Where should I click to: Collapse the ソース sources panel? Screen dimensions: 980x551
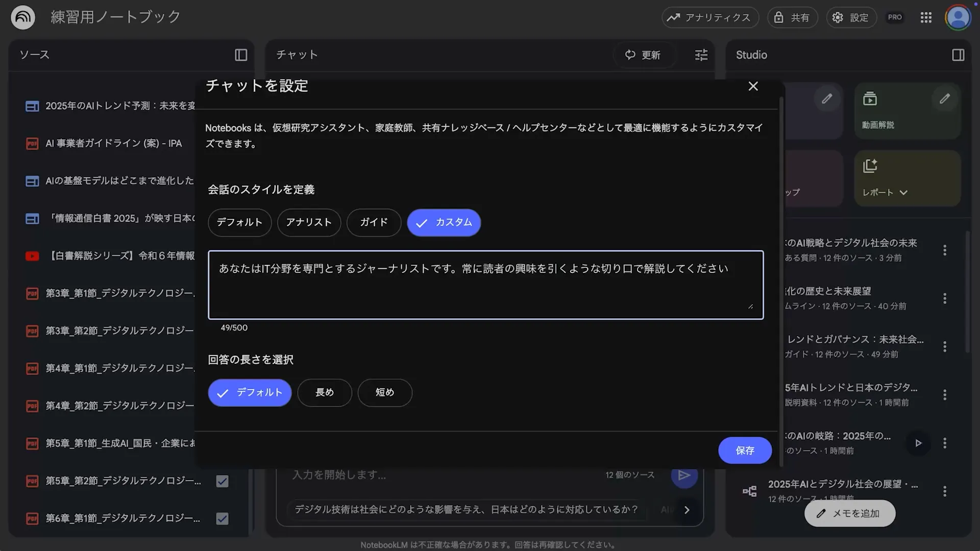click(240, 55)
